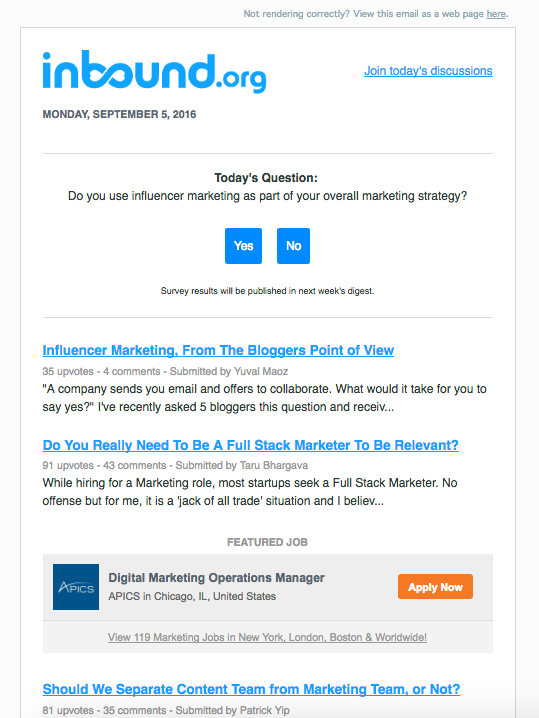Image resolution: width=539 pixels, height=718 pixels.
Task: Answer No to today's question
Action: 294,246
